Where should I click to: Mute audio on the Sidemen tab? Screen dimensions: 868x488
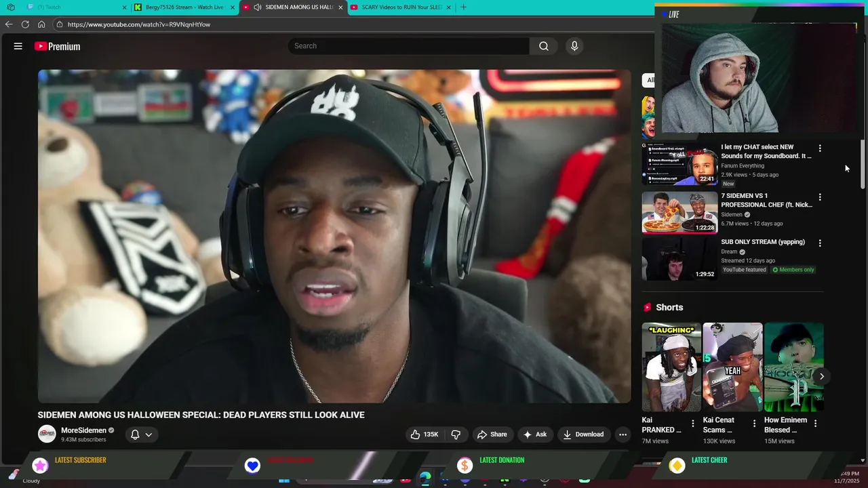coord(258,7)
